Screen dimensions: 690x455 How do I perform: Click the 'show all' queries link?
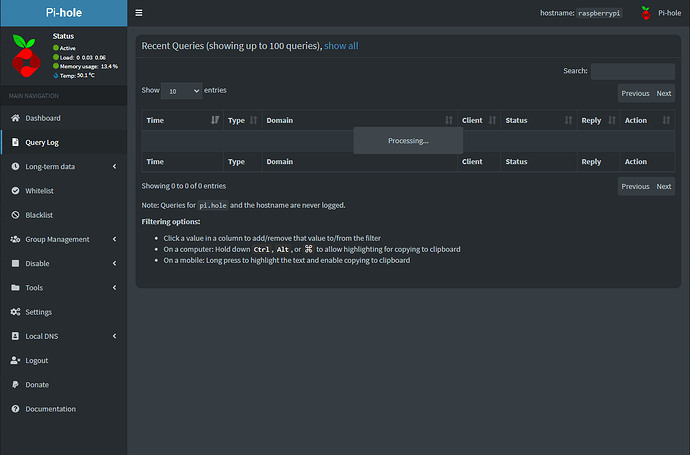tap(341, 46)
